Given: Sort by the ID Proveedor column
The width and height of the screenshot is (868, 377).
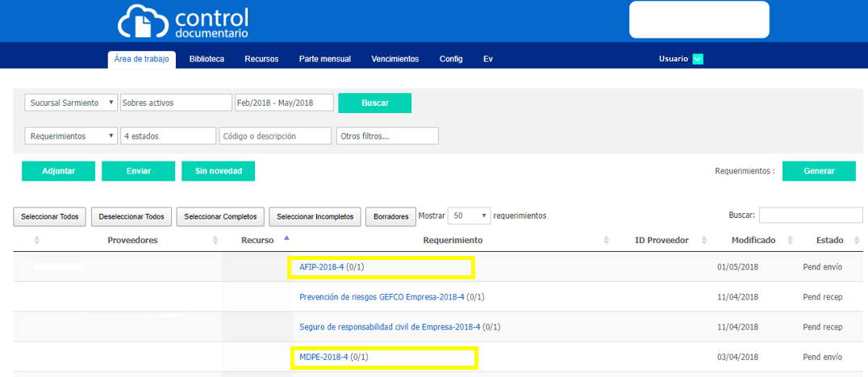Looking at the screenshot, I should 661,241.
